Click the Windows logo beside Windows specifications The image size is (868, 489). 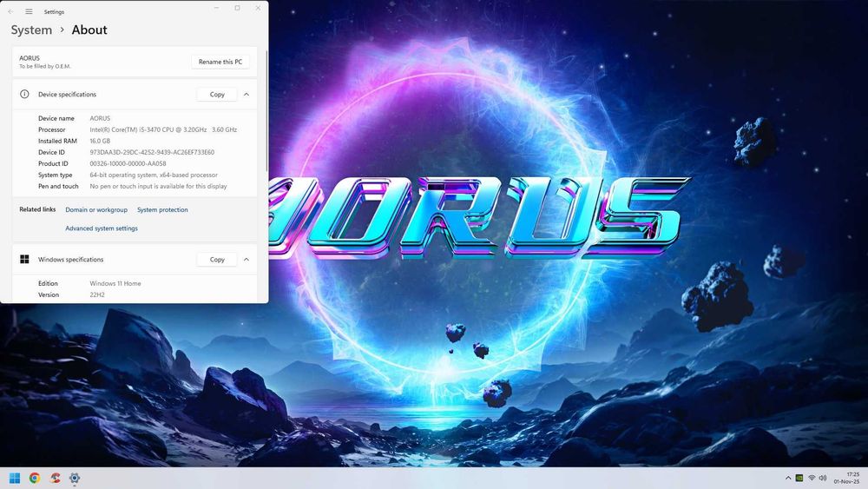[24, 259]
